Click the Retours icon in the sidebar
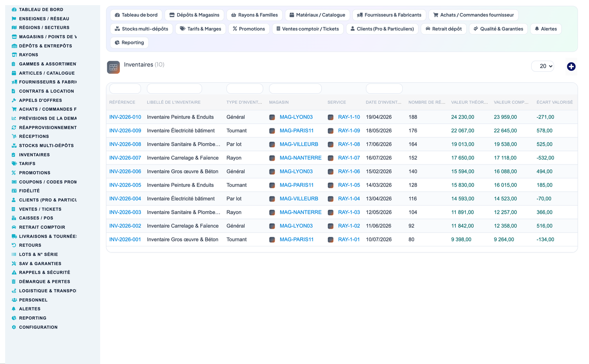Screen dimensions: 589x364 14,246
